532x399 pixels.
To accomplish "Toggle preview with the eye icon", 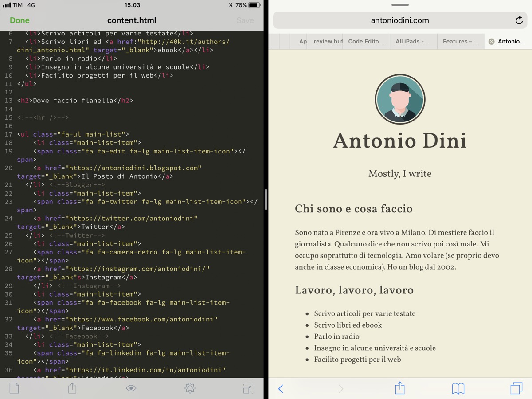I will pos(131,388).
